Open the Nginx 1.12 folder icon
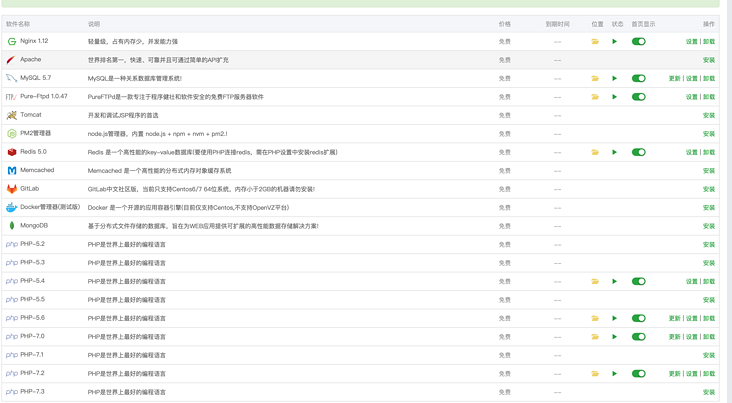Viewport: 732px width, 403px height. [595, 42]
